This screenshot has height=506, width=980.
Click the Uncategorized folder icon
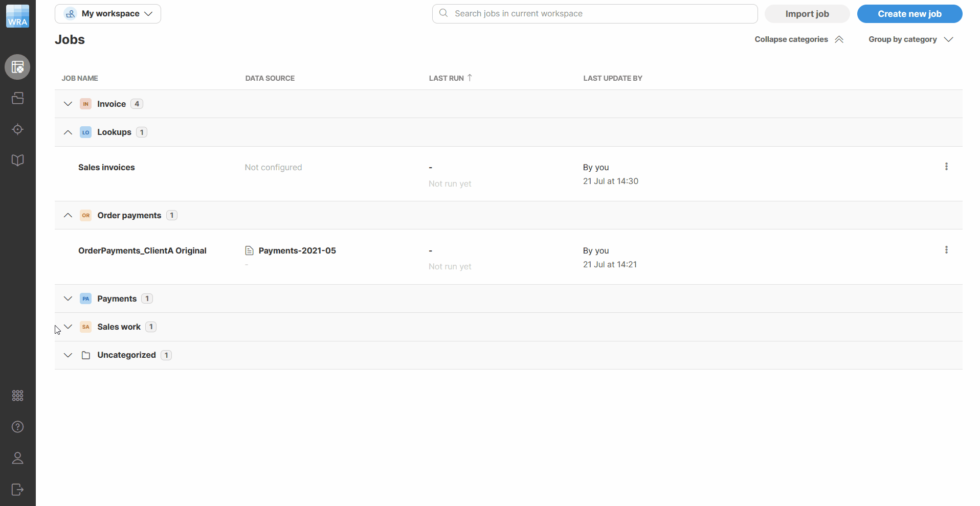(86, 355)
